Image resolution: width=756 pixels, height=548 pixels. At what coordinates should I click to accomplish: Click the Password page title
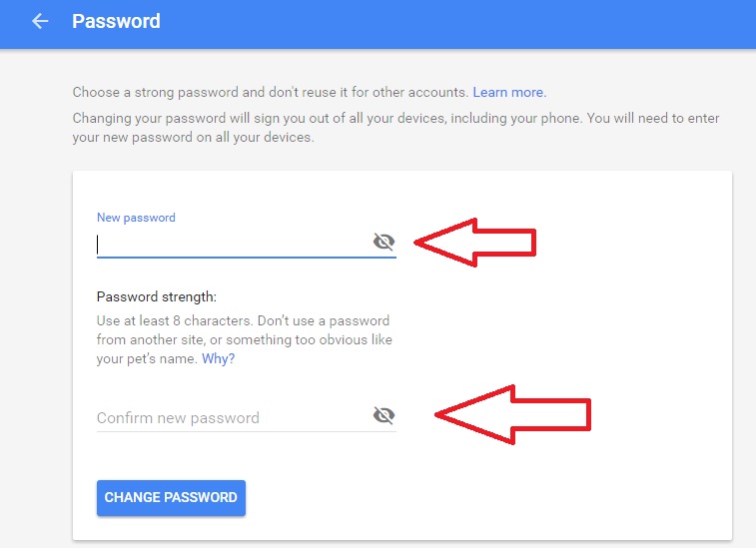[116, 21]
